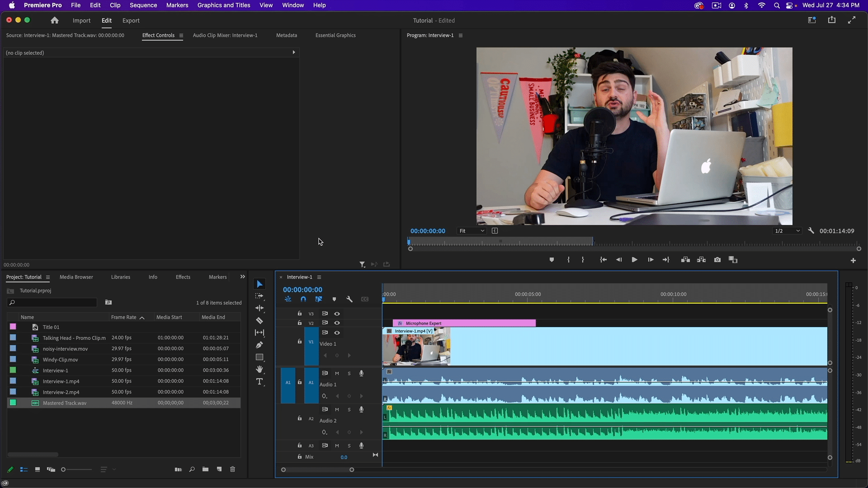
Task: Export frame with camera icon
Action: 717,260
